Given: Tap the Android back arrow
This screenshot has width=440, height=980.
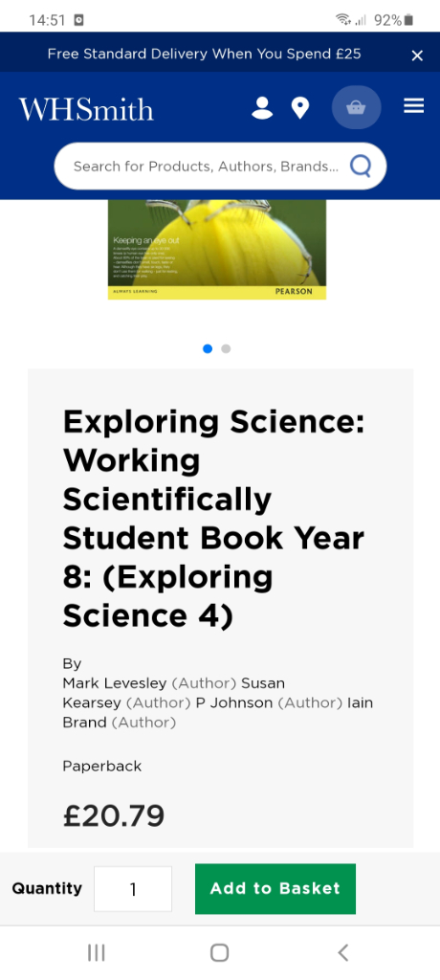Looking at the screenshot, I should click(342, 952).
